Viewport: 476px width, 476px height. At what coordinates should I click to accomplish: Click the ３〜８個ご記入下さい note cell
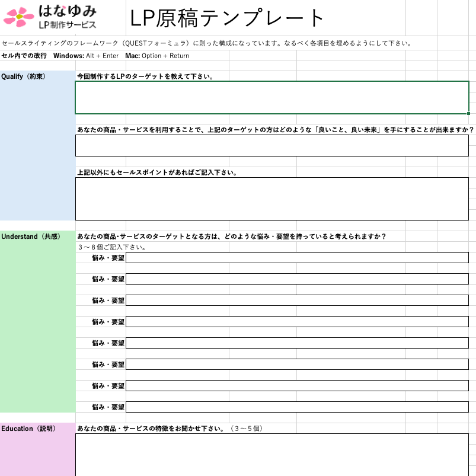(112, 247)
